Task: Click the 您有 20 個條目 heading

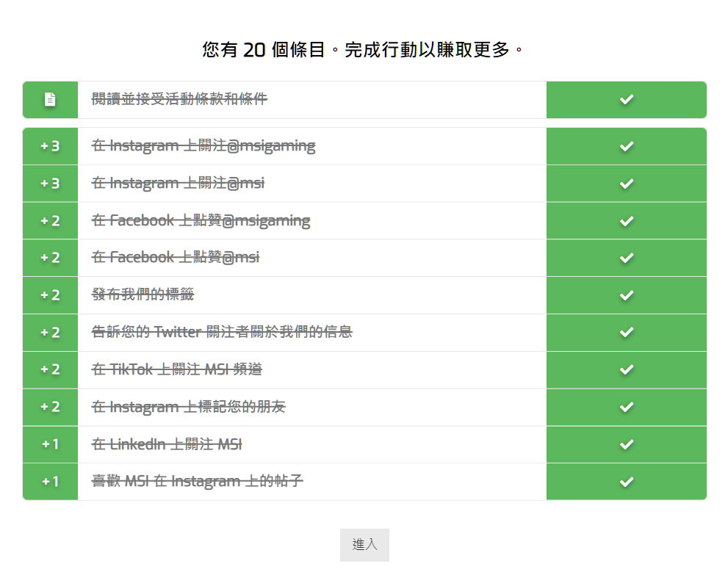Action: (364, 50)
